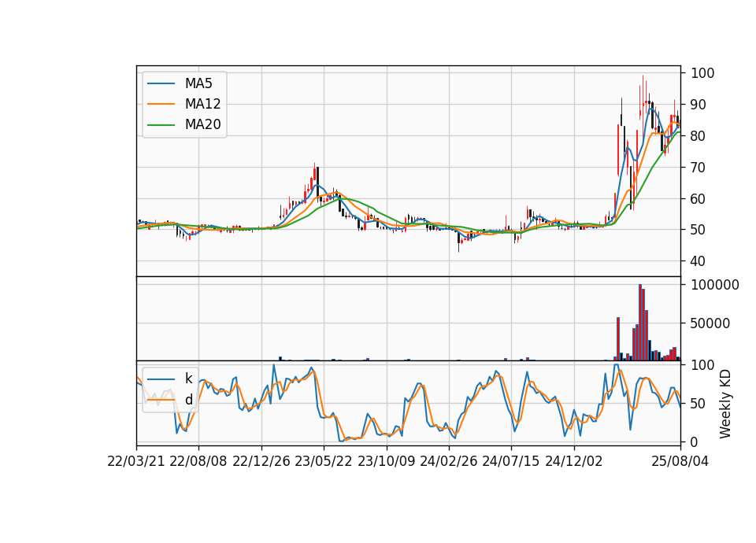Click the Weekly KD axis label
The height and width of the screenshot is (543, 756).
tap(724, 404)
